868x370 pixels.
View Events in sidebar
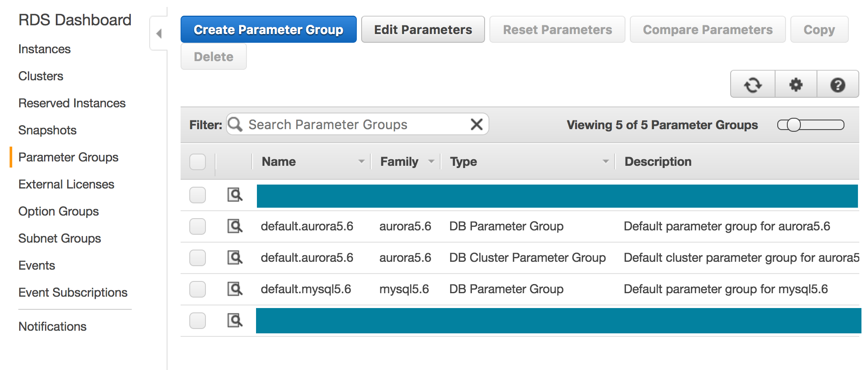click(x=37, y=265)
